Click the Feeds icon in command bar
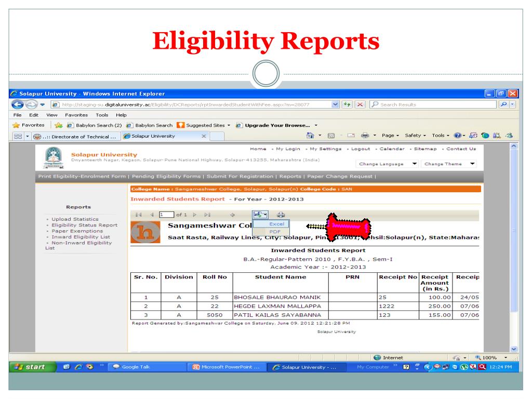 [331, 136]
